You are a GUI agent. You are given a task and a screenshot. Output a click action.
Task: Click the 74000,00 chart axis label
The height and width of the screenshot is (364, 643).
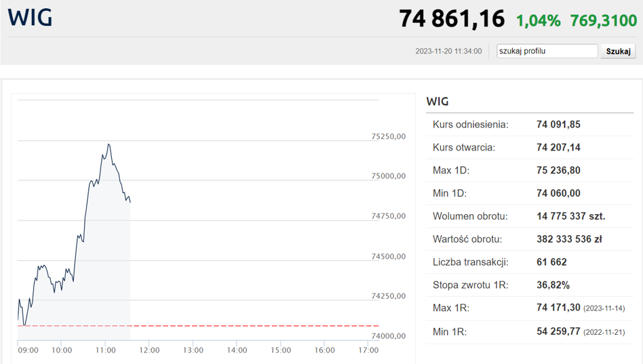coord(389,336)
